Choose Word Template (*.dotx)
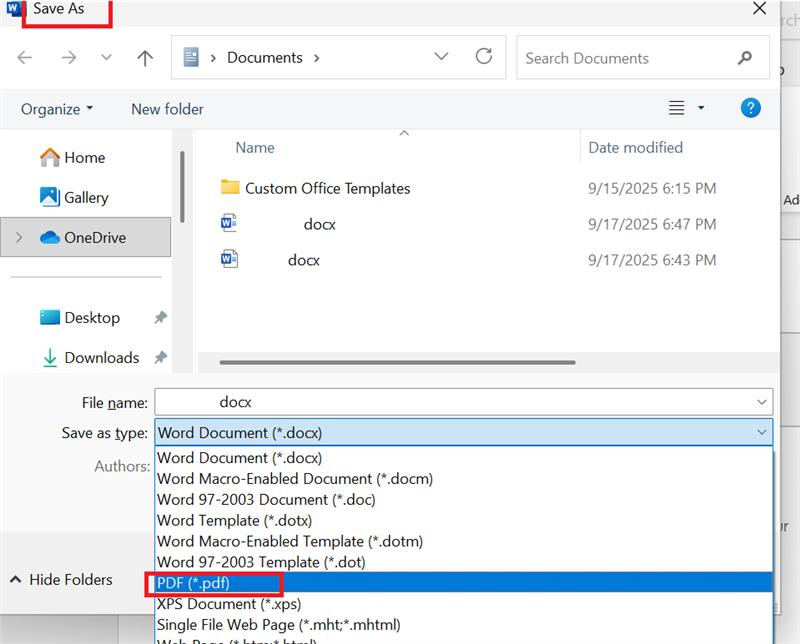800x644 pixels. click(464, 521)
